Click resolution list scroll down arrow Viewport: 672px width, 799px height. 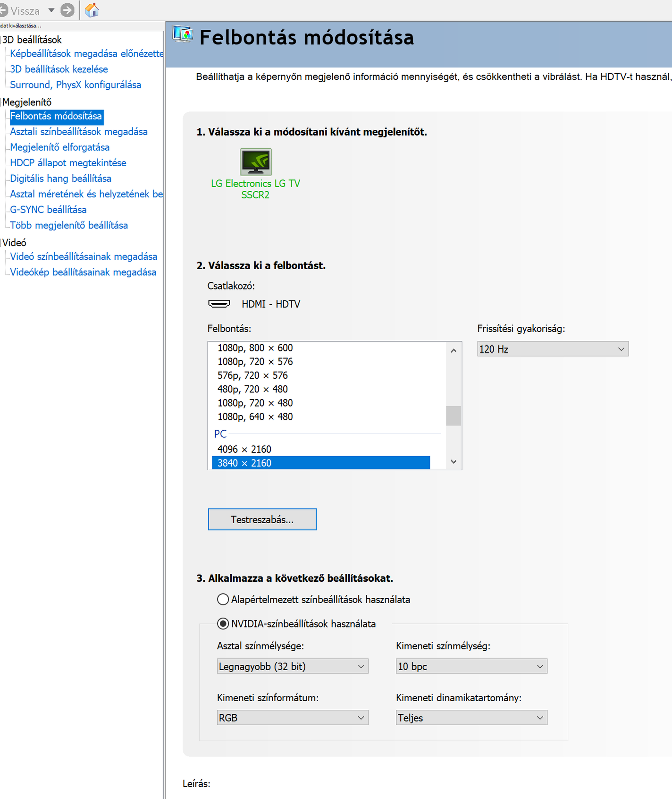tap(454, 462)
